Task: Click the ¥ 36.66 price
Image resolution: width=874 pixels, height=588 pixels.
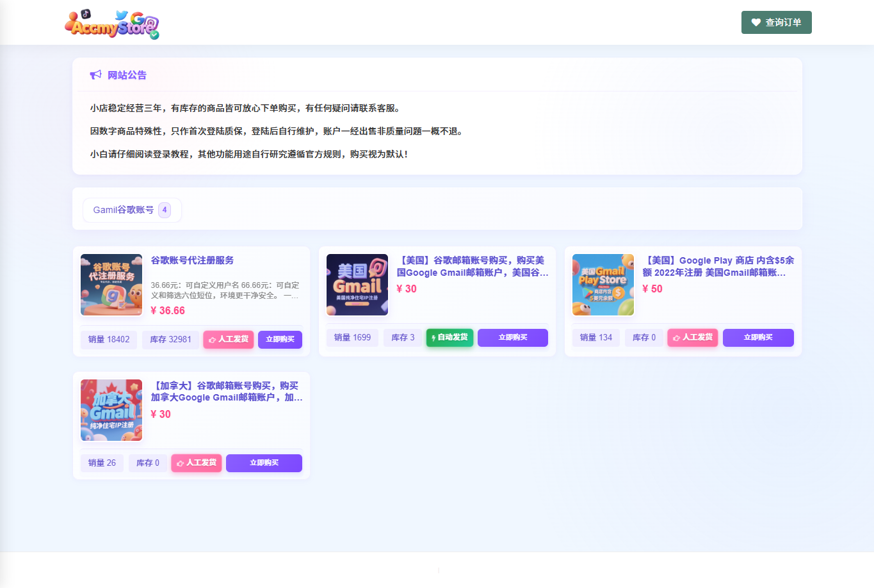Action: click(168, 310)
